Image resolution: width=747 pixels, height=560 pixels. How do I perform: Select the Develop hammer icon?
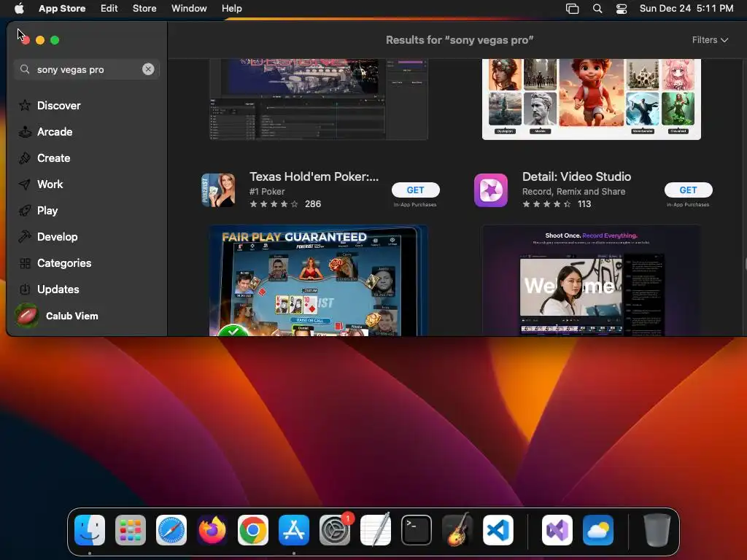tap(25, 237)
